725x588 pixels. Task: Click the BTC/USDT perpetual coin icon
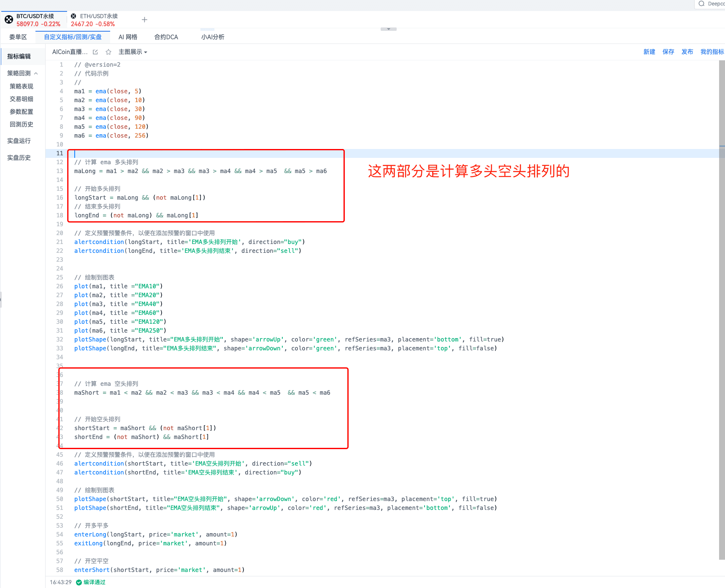coord(9,19)
